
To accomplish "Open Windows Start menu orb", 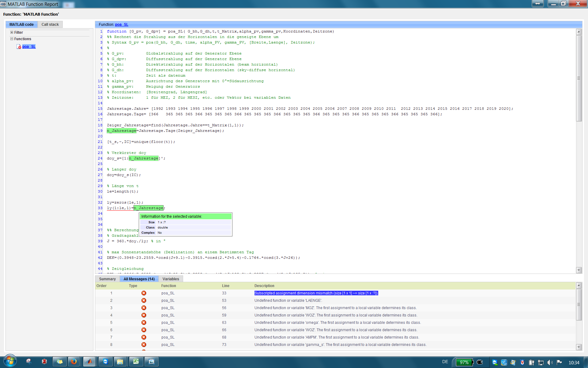I will pos(10,361).
